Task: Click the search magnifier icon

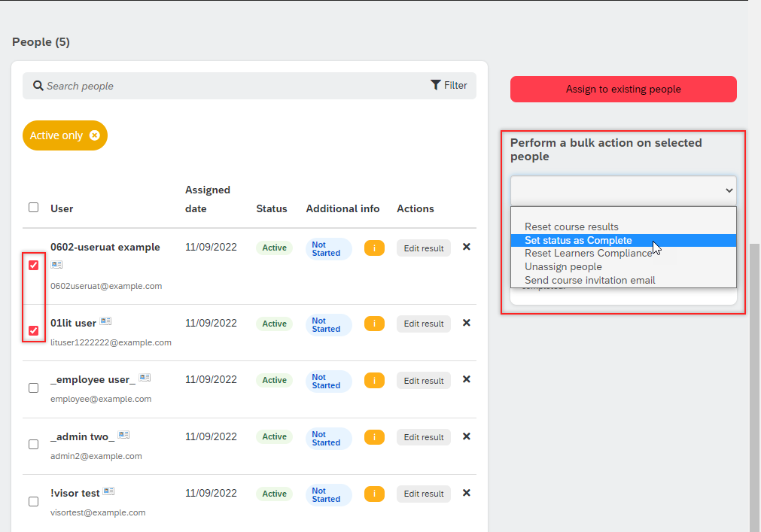Action: click(x=38, y=86)
